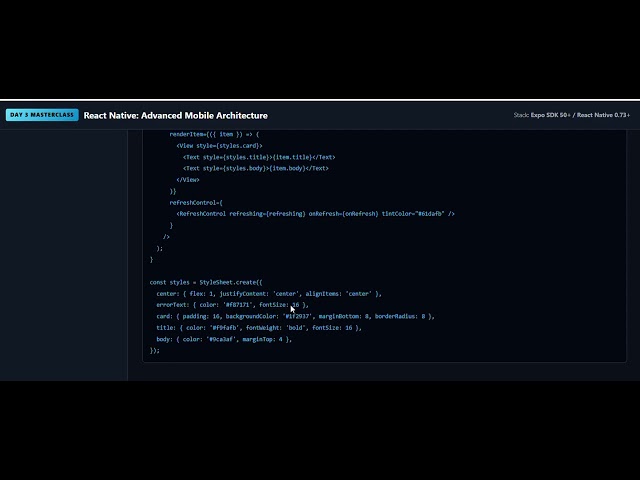Click the DAY 3 MASTERCLASS badge
The image size is (640, 480).
(42, 115)
